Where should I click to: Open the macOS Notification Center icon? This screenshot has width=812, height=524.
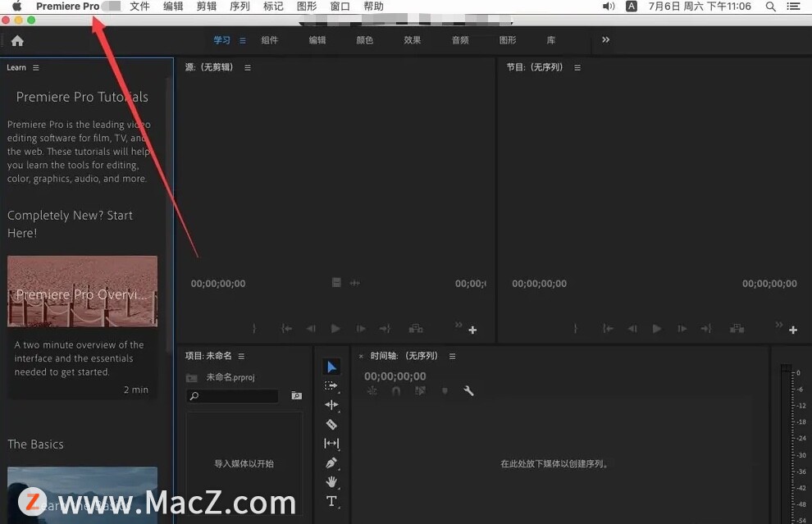pos(793,7)
